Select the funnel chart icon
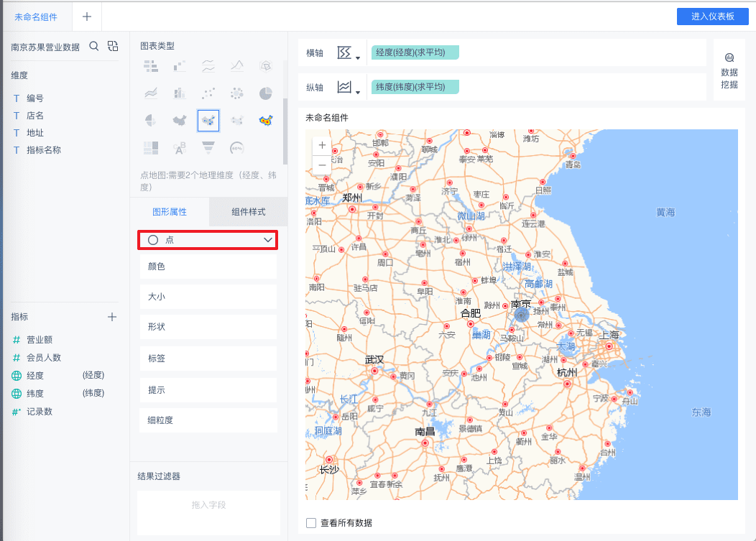This screenshot has width=756, height=541. point(208,147)
